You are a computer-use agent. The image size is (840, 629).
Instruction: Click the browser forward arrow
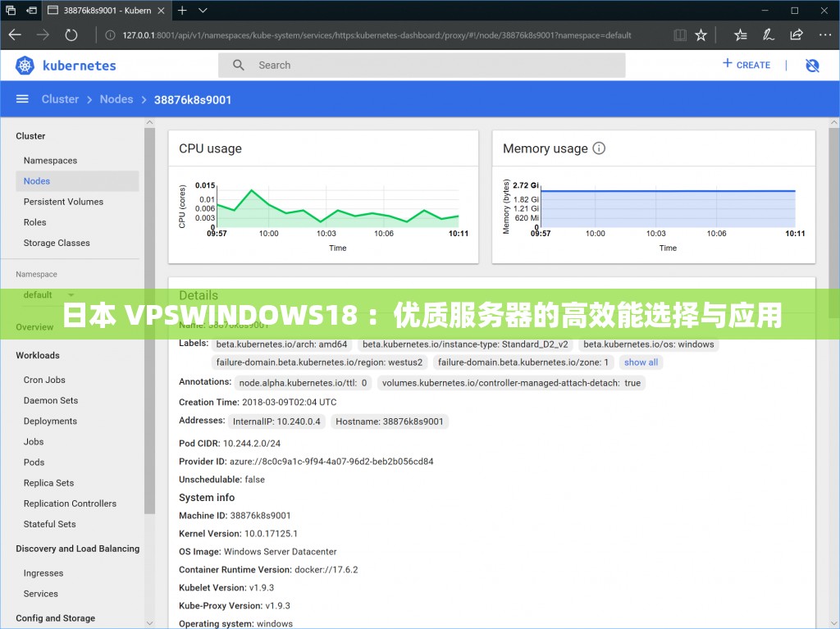tap(43, 35)
